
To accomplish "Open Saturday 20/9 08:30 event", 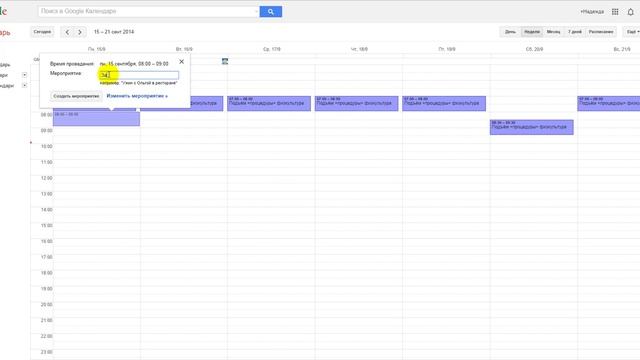I will [x=531, y=127].
